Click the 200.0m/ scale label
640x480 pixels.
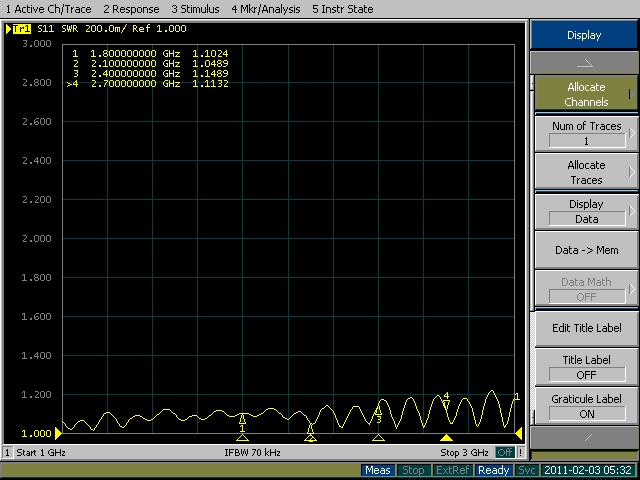104,29
